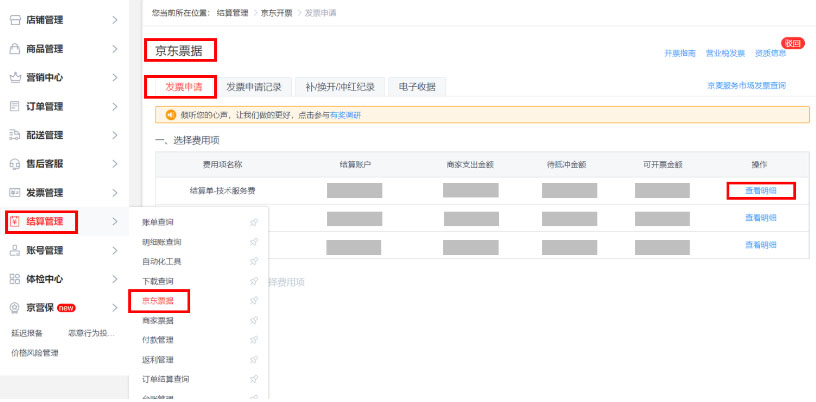The image size is (816, 402).
Task: Open the 营业税发票 link
Action: [725, 53]
